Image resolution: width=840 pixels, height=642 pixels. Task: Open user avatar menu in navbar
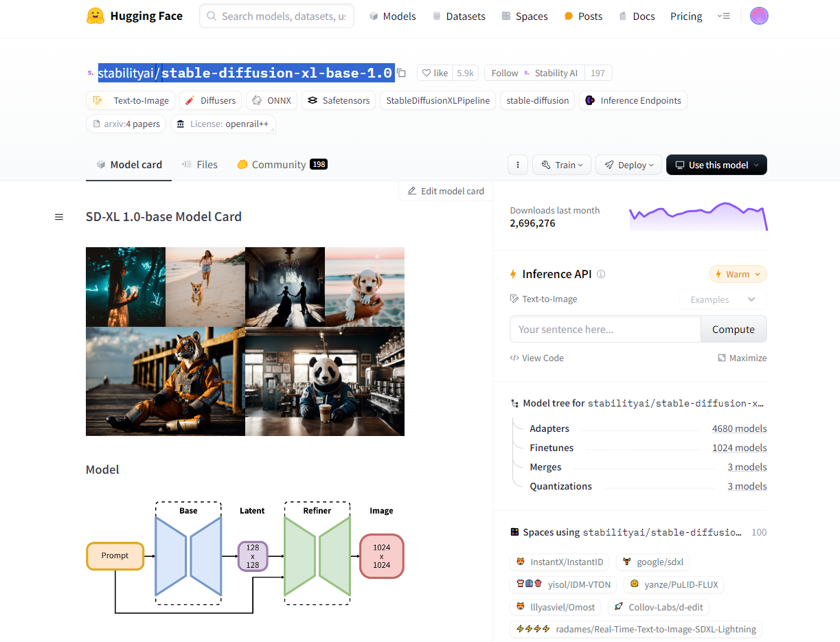(x=759, y=16)
